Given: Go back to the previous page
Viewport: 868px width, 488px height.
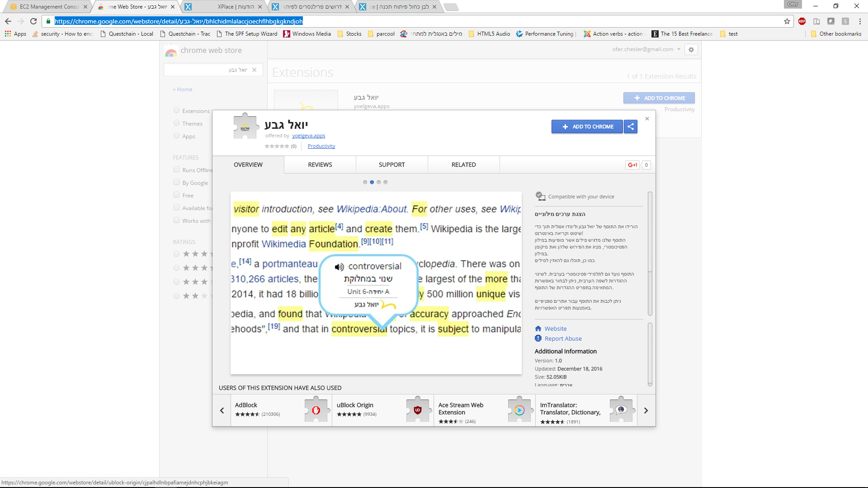Looking at the screenshot, I should 8,21.
